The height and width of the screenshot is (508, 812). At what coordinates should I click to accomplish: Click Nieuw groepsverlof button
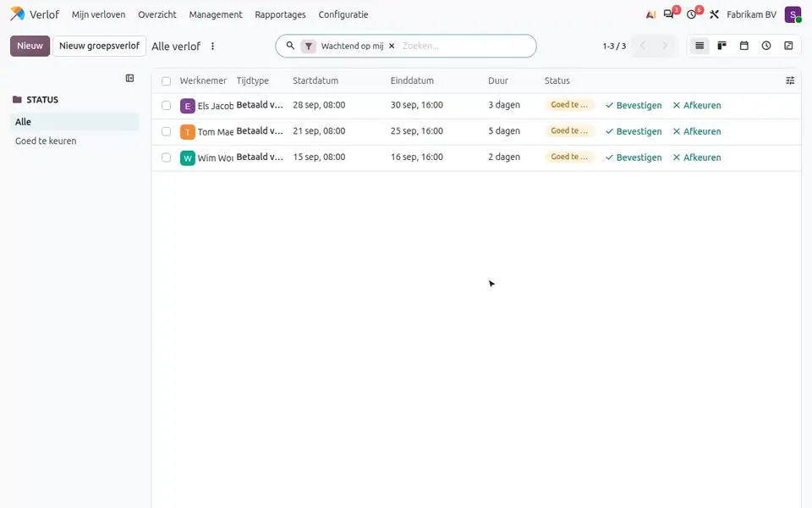[100, 46]
